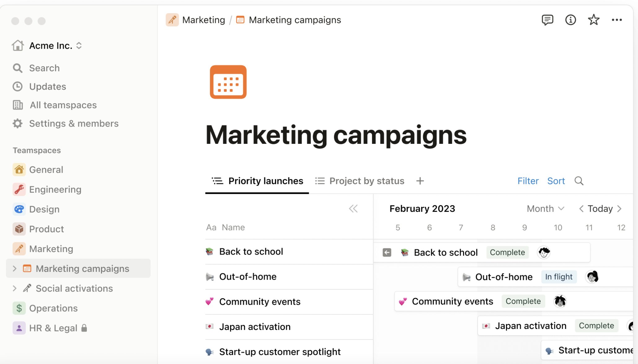Click In flight status tag on Out-of-home

pyautogui.click(x=559, y=277)
